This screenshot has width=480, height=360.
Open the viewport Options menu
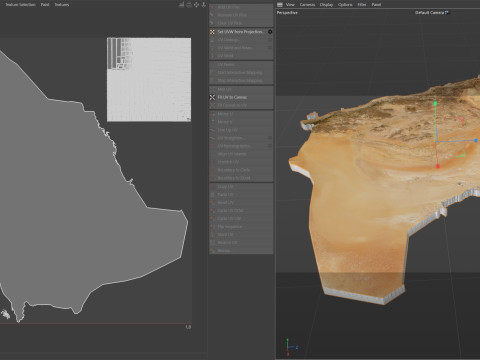coord(345,5)
